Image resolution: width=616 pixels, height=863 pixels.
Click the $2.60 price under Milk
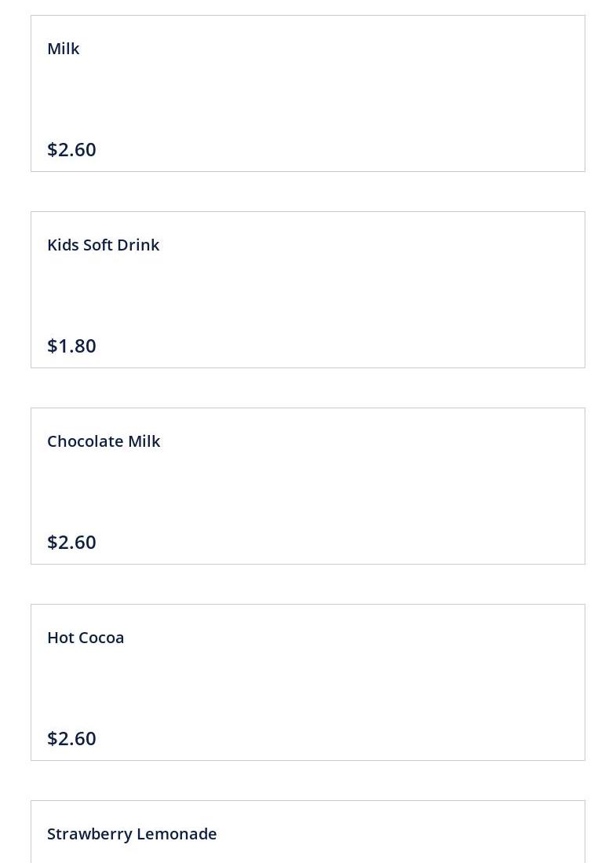coord(71,150)
